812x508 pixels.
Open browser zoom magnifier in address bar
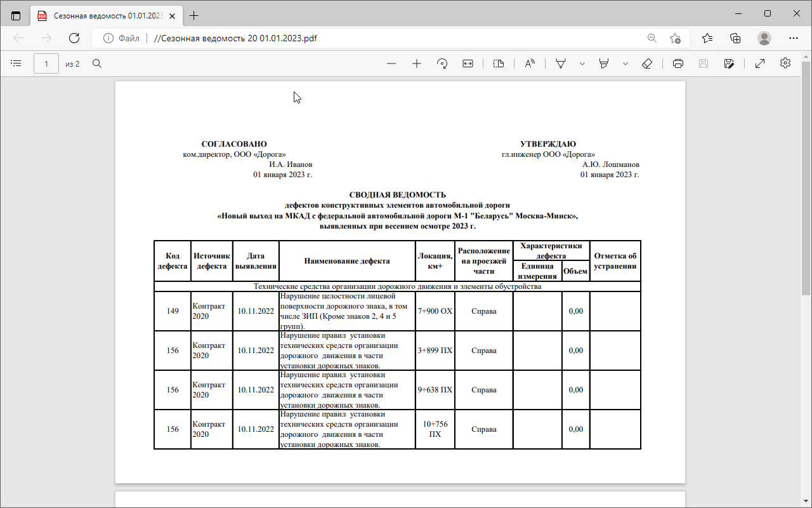652,38
